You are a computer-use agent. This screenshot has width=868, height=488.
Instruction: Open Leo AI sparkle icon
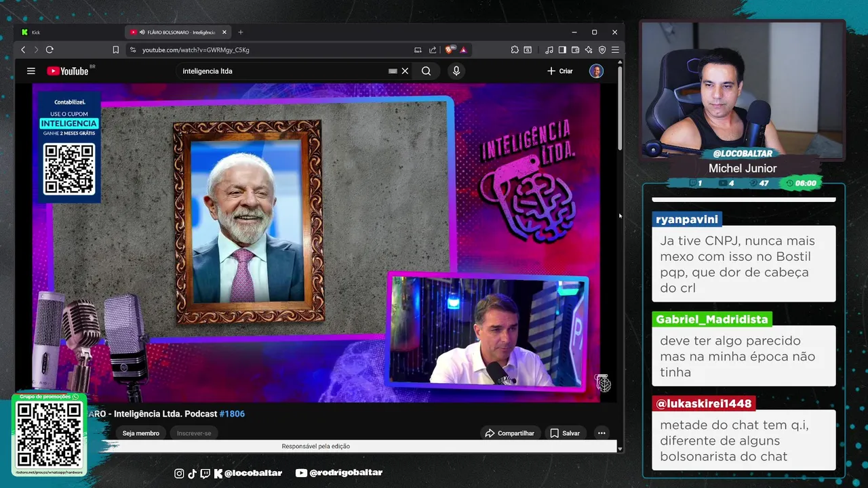[x=589, y=49]
